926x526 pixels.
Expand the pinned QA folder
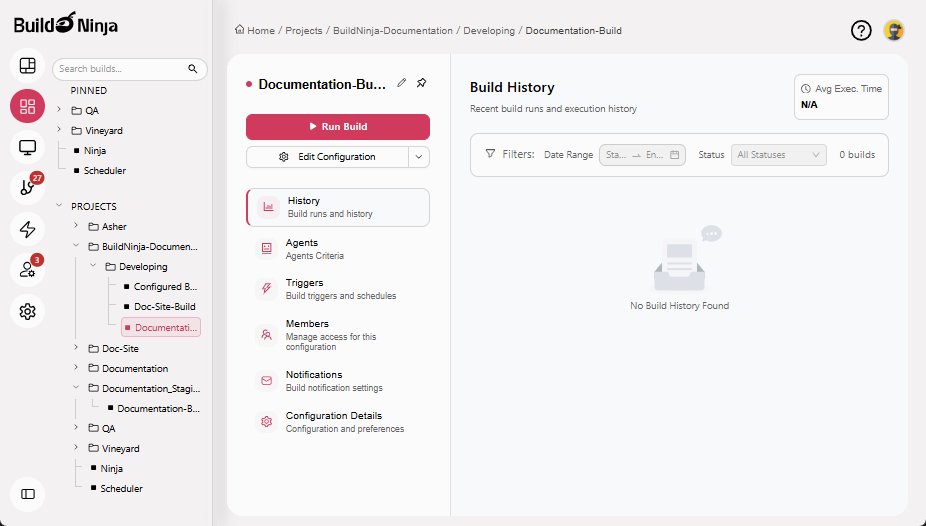tap(59, 110)
